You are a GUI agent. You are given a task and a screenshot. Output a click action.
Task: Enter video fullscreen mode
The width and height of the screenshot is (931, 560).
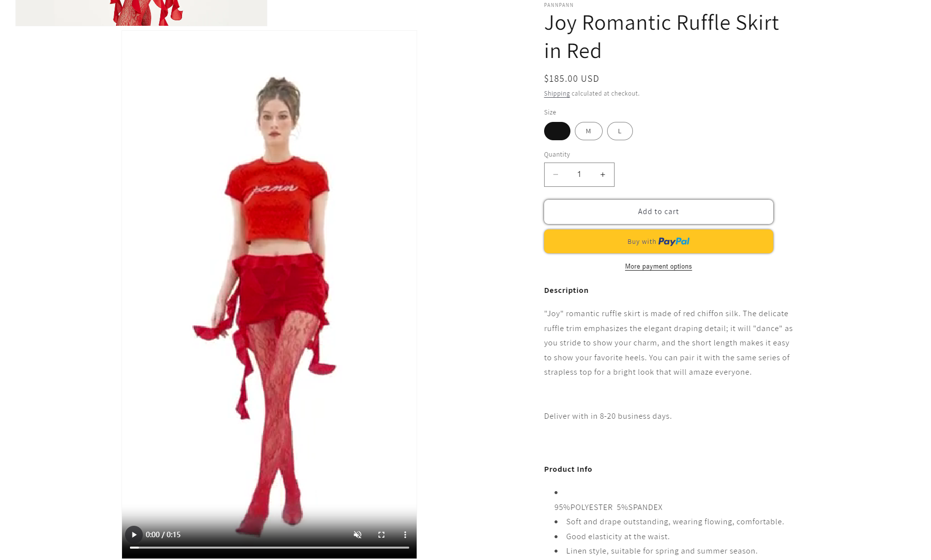pos(381,535)
